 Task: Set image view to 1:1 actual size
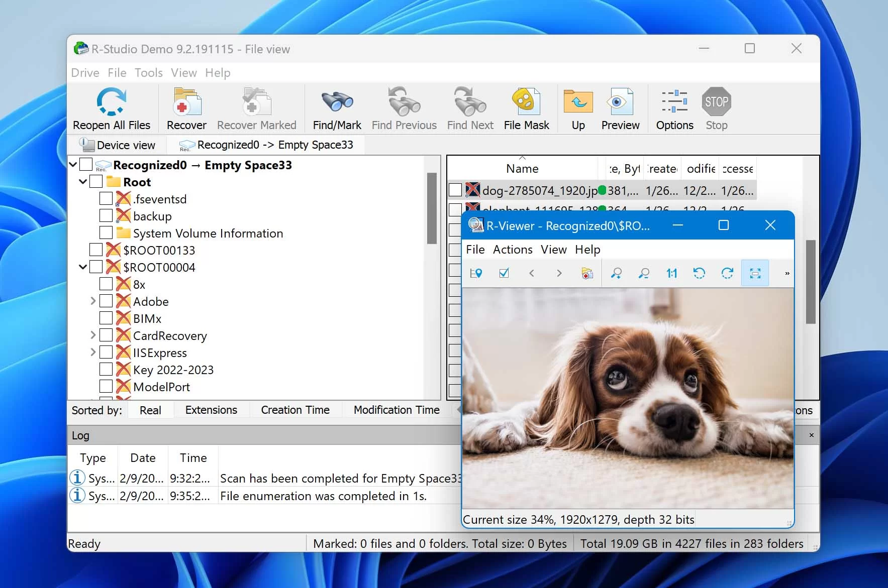pyautogui.click(x=671, y=273)
